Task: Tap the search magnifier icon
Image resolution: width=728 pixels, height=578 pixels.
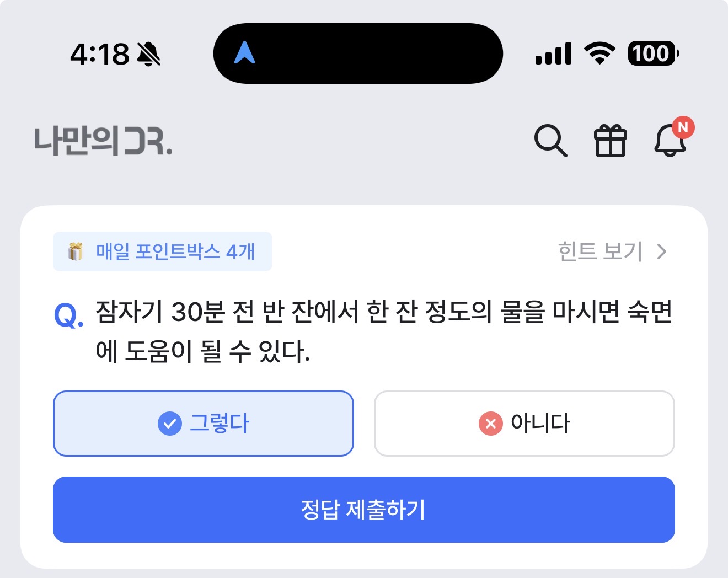Action: click(x=550, y=141)
